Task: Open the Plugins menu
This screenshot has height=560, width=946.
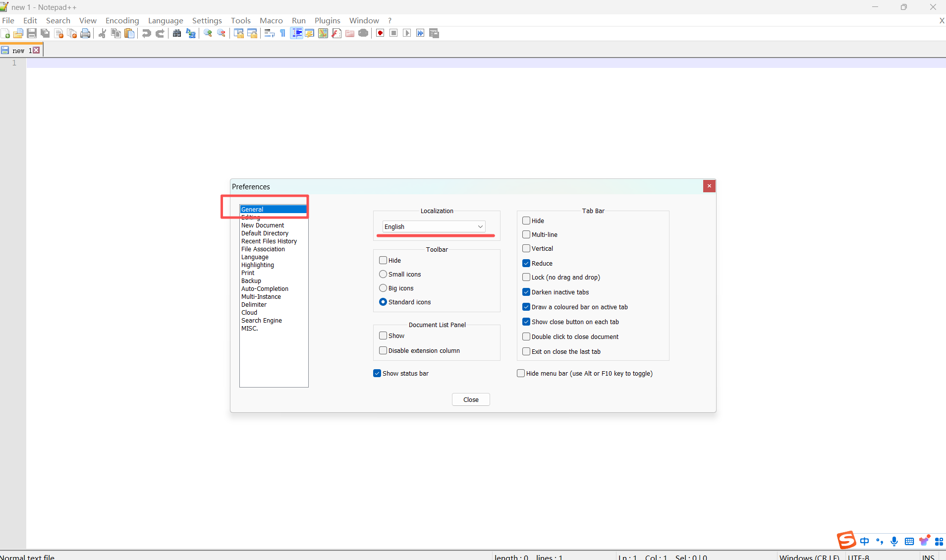Action: [327, 20]
